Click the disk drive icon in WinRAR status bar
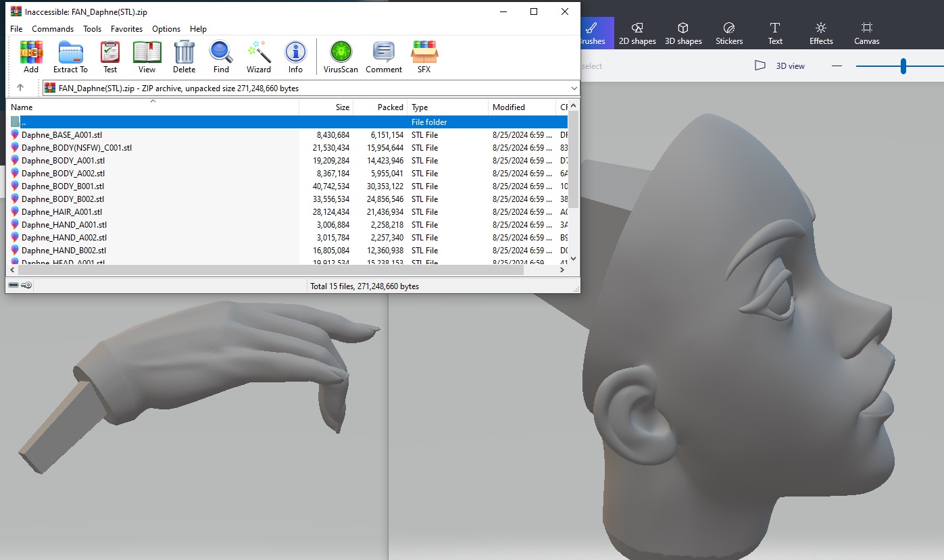Viewport: 944px width, 560px height. point(14,286)
